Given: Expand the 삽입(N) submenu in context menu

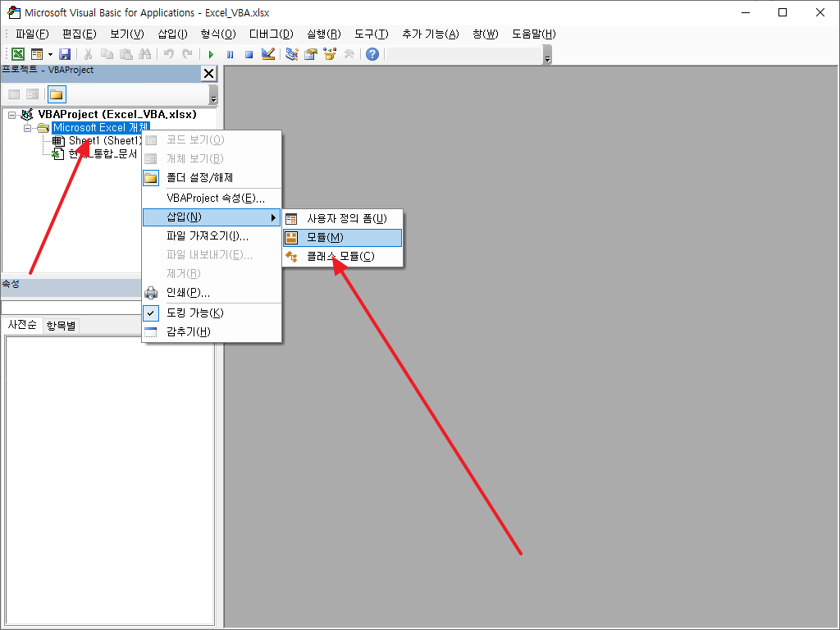Looking at the screenshot, I should click(212, 217).
